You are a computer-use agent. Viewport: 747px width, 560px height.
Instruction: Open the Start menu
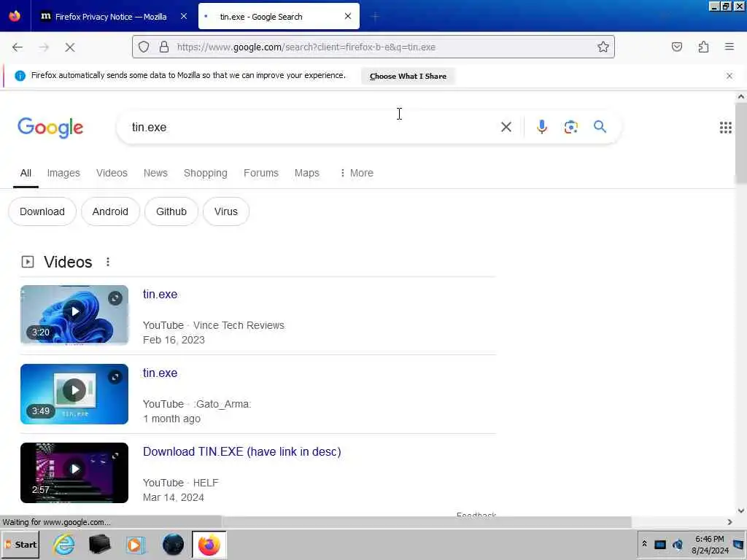(20, 545)
